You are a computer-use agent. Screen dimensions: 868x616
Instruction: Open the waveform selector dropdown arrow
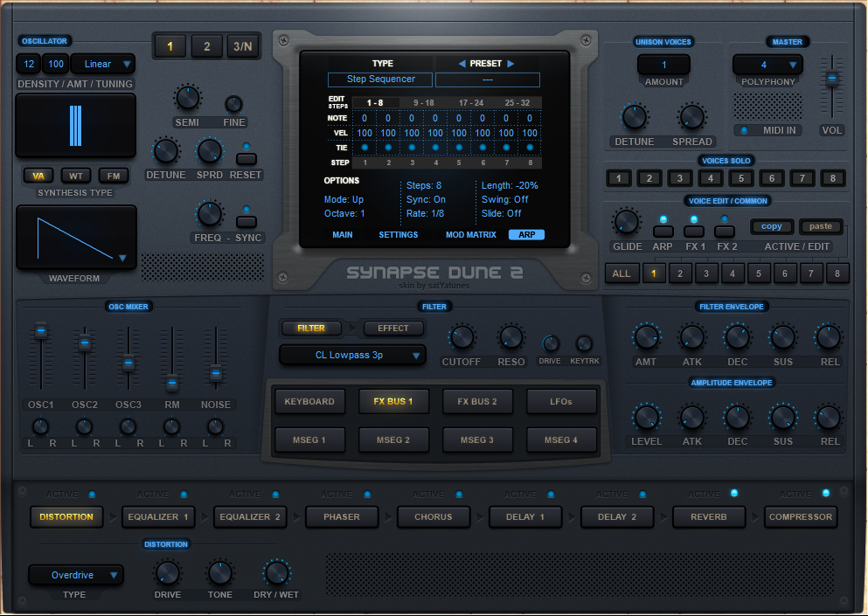[123, 258]
